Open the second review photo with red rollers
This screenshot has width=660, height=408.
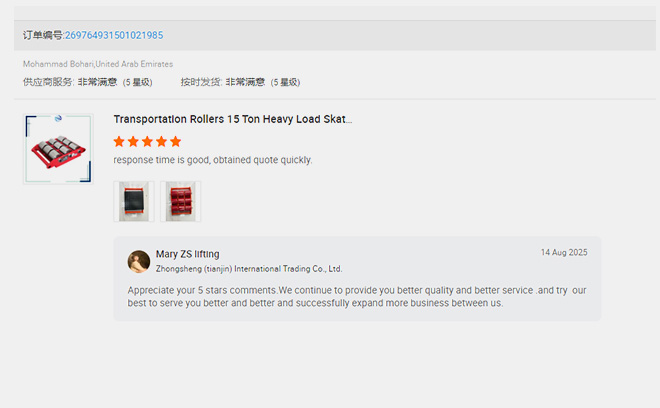[x=180, y=201]
